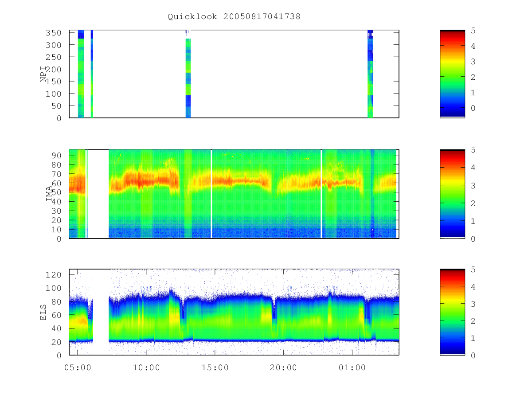This screenshot has width=532, height=399.
Task: Click the NPI spectrogram plot area
Action: tap(234, 74)
